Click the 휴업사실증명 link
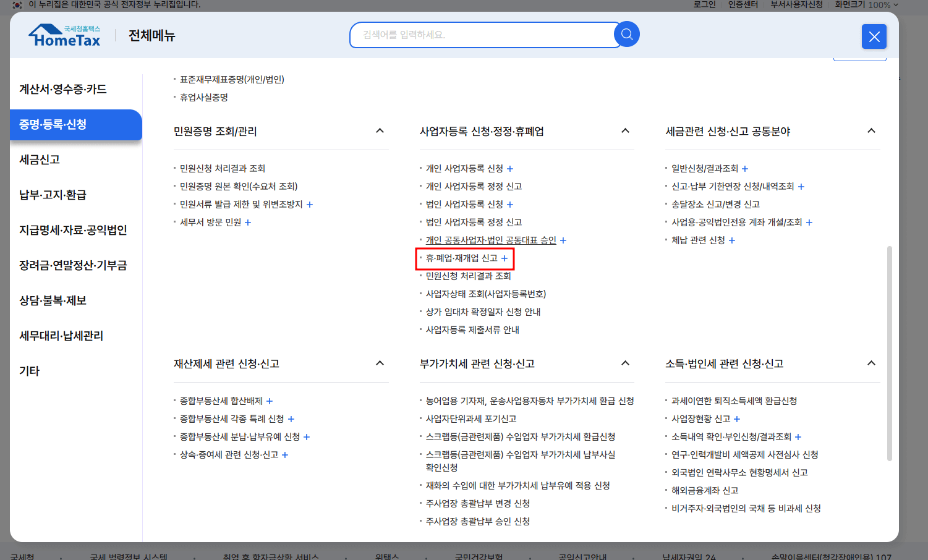Image resolution: width=928 pixels, height=560 pixels. (203, 97)
